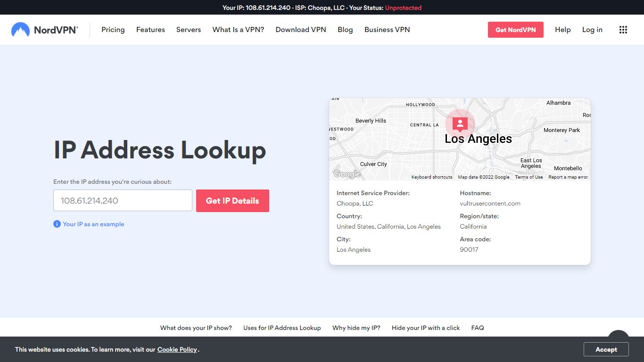Screen dimensions: 644x362
Task: Click the NordVPN logo
Action: [x=45, y=30]
